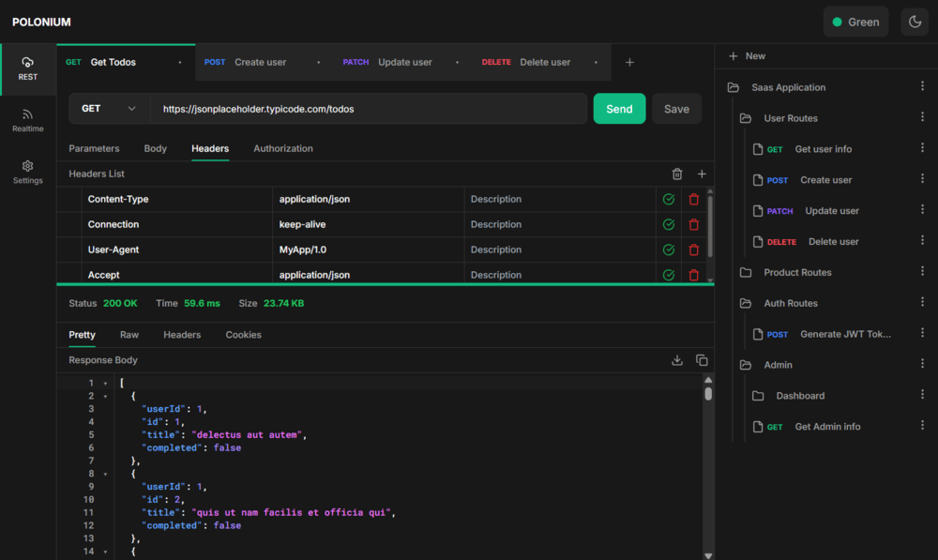This screenshot has height=560, width=938.
Task: Open options menu for Saas Application
Action: pos(922,86)
